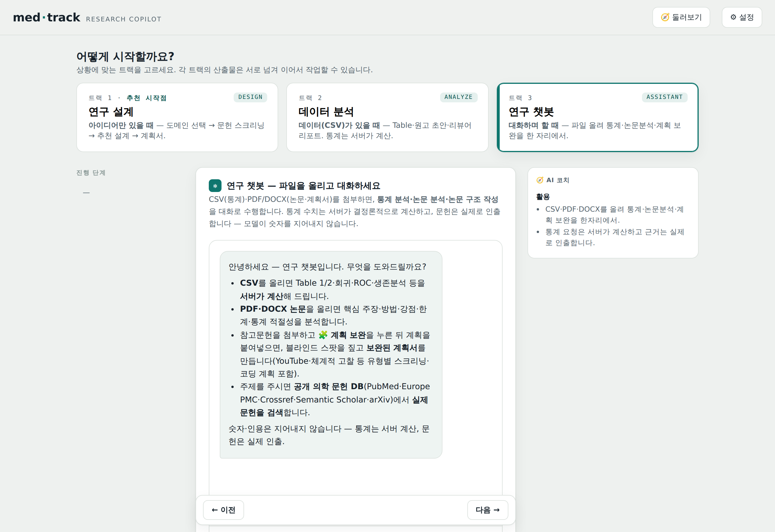The width and height of the screenshot is (775, 532).
Task: Click the gear icon in 설정
Action: coord(733,17)
